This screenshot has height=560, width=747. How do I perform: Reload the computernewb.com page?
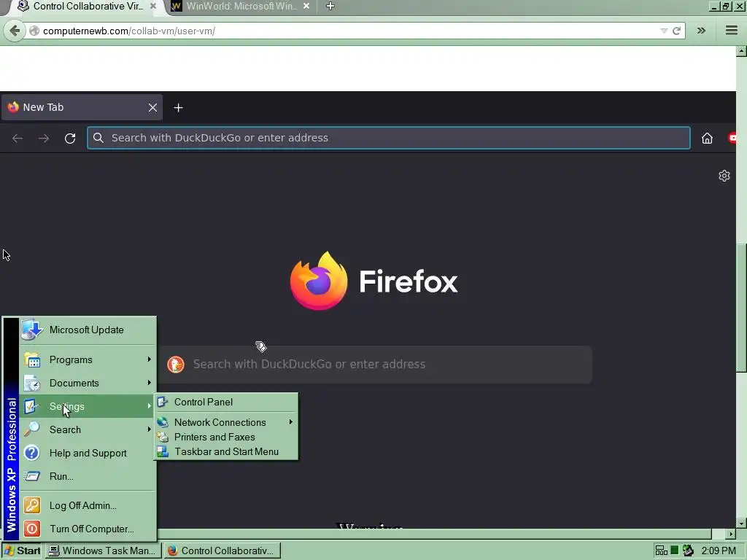[x=676, y=31]
